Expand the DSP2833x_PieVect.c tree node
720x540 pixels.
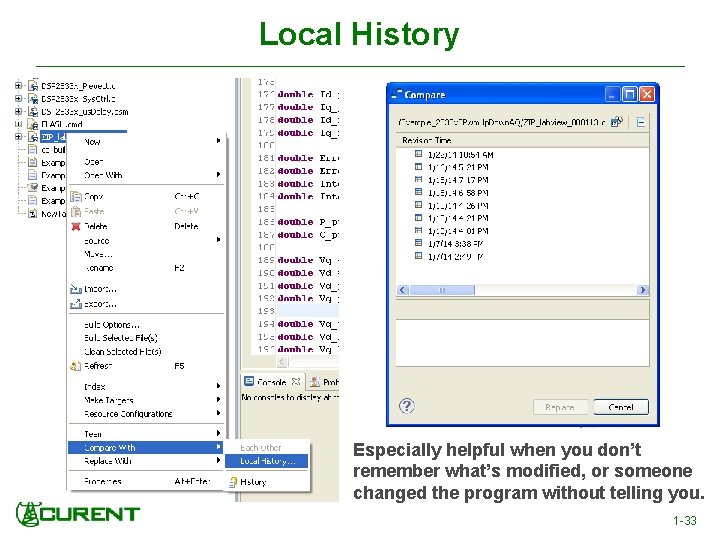pos(18,85)
